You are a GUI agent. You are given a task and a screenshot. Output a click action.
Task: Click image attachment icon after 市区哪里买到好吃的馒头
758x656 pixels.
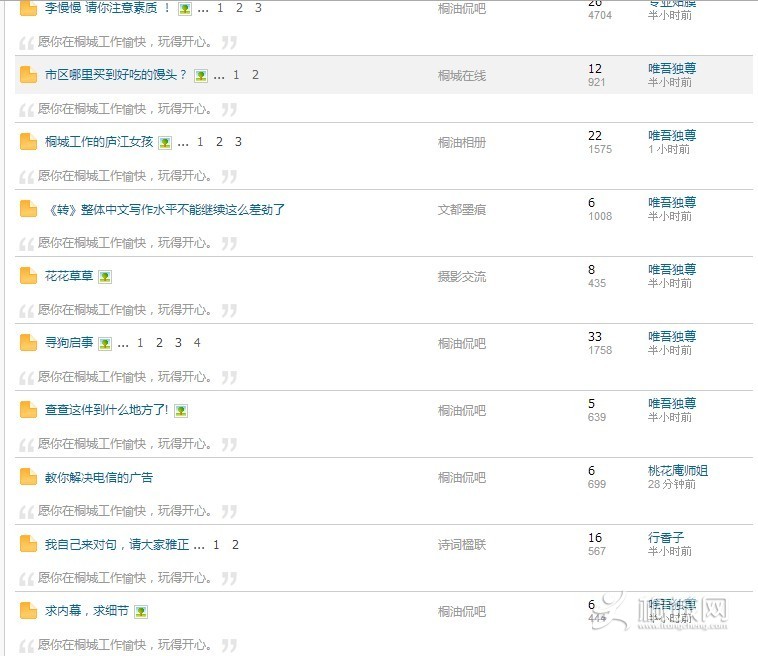(201, 76)
